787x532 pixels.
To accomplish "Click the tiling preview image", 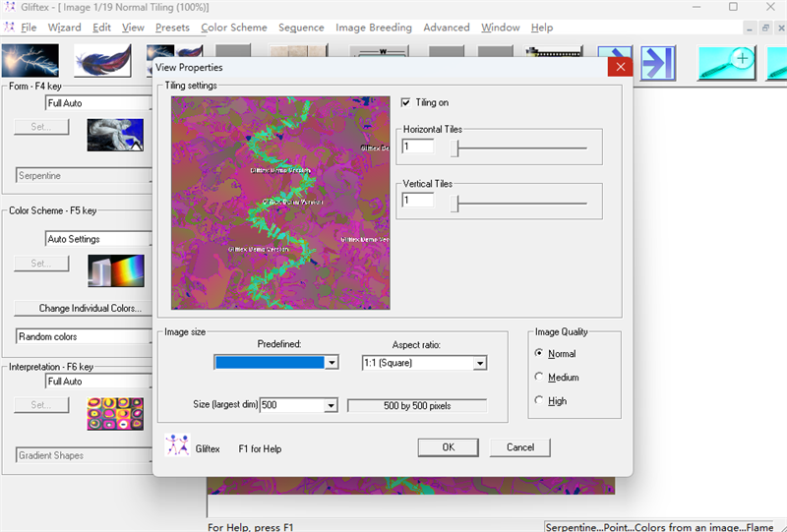I will click(x=280, y=203).
